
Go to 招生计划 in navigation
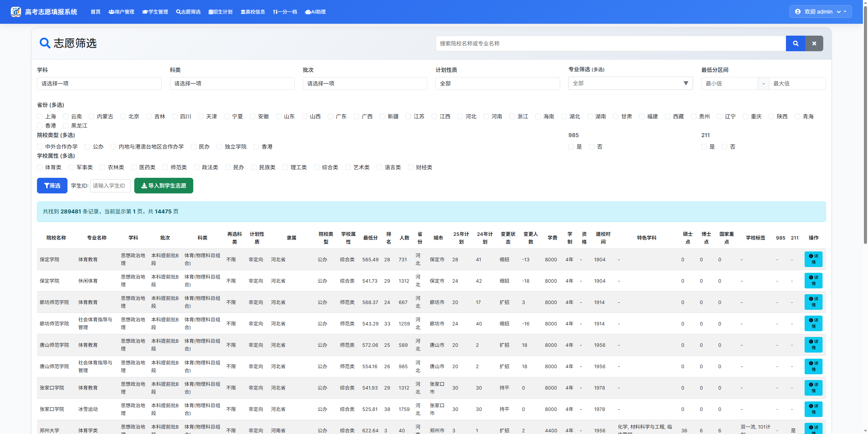pyautogui.click(x=220, y=12)
